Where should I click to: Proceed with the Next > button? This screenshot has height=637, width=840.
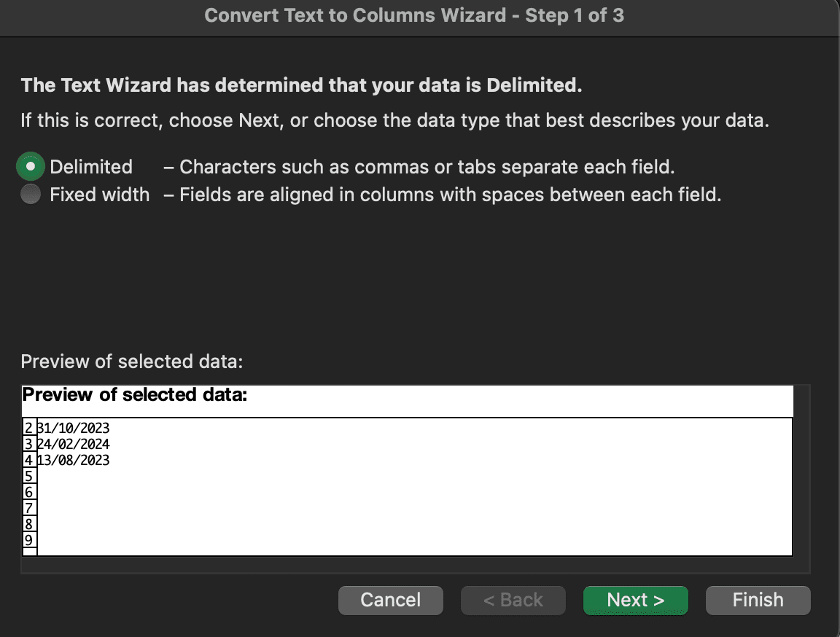point(635,600)
